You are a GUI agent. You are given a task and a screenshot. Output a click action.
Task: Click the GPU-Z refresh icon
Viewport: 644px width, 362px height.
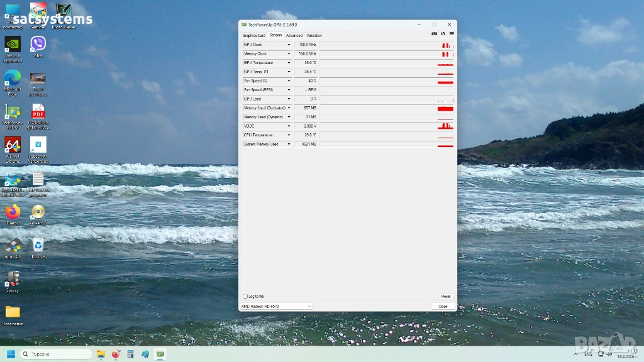click(443, 34)
